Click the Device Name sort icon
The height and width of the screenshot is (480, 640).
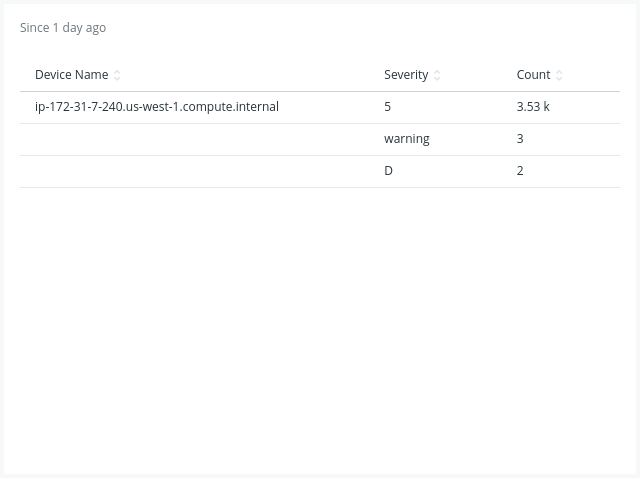117,75
